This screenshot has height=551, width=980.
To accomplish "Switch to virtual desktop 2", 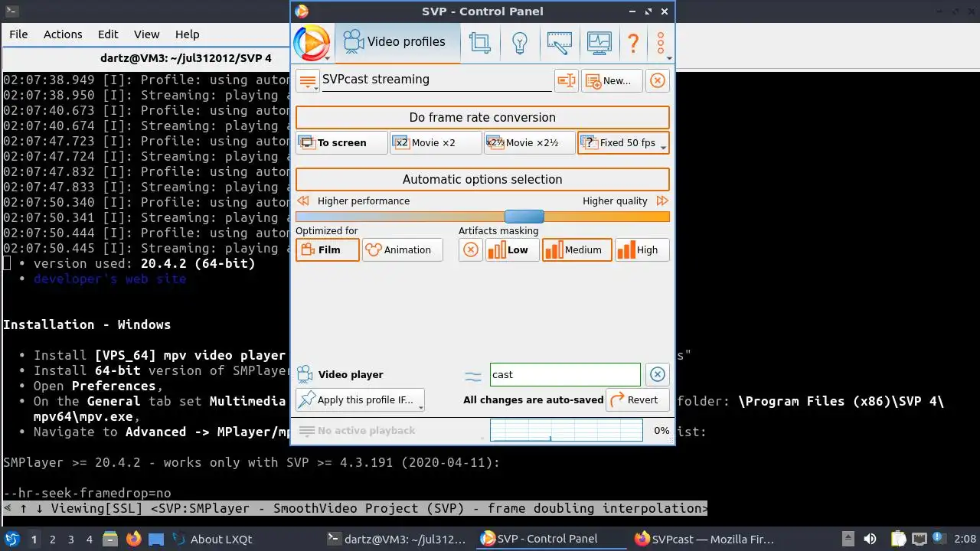I will tap(52, 539).
